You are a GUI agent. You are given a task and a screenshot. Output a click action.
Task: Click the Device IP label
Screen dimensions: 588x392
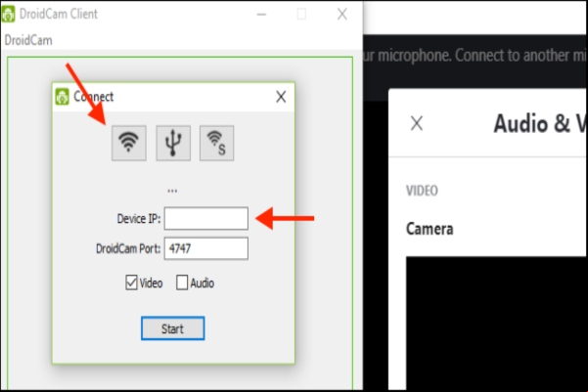click(x=139, y=219)
